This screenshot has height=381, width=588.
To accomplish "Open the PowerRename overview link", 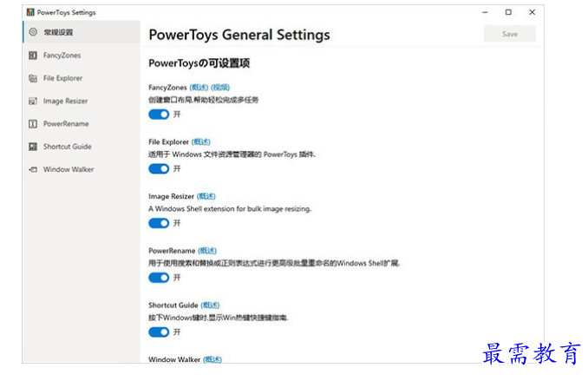I will pos(207,251).
